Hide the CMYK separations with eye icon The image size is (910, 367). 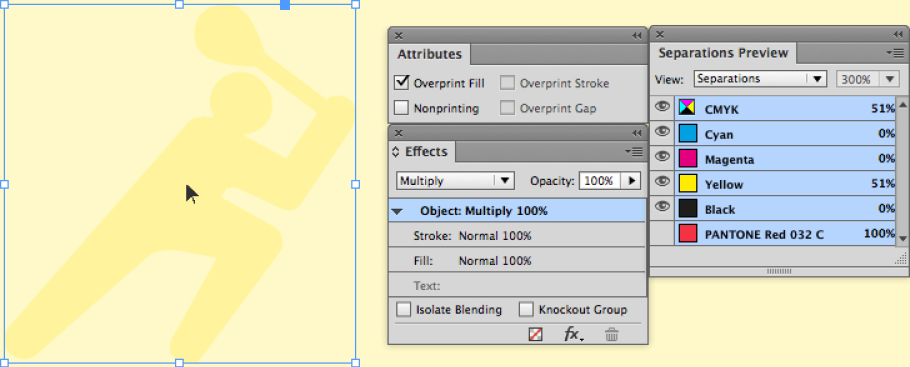coord(662,107)
